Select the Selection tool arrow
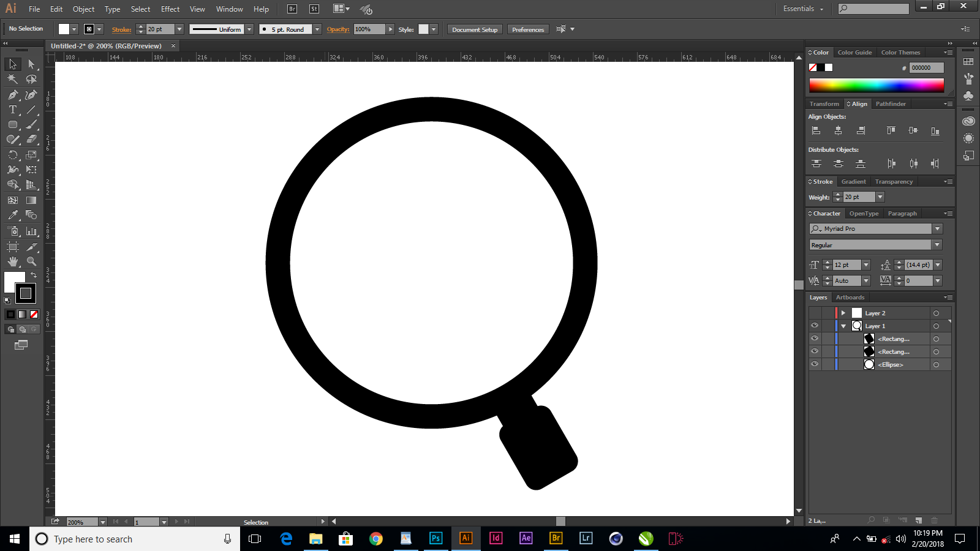 point(13,64)
